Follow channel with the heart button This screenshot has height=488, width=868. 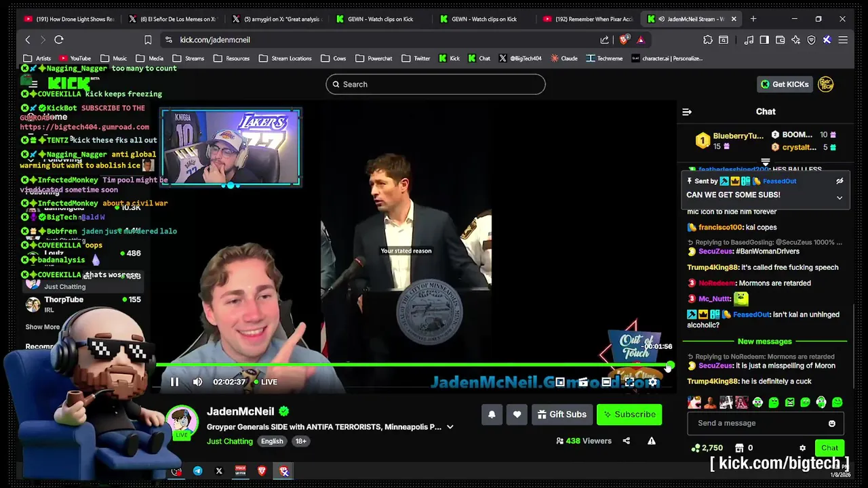click(517, 414)
